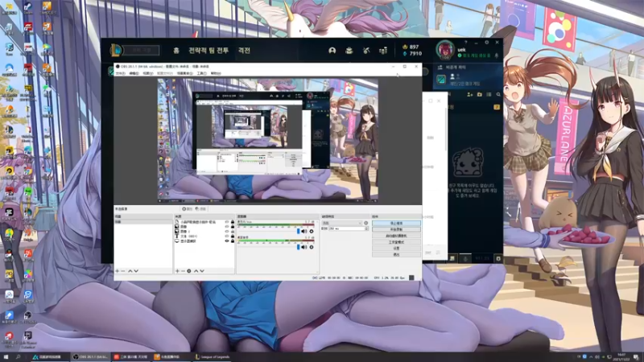This screenshot has height=362, width=644.
Task: Click 退出 exit button in OBS controls
Action: (396, 254)
